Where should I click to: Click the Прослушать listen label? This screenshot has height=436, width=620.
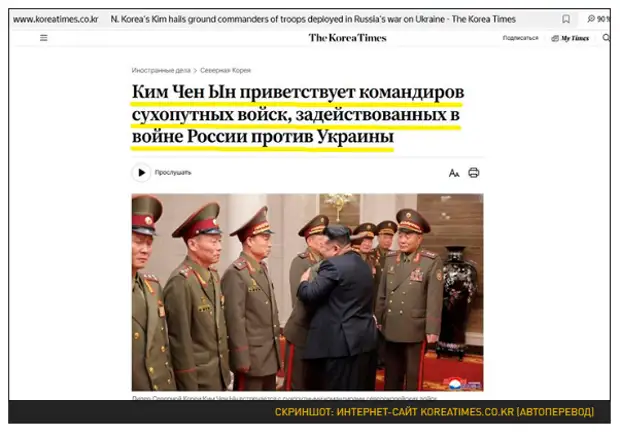pyautogui.click(x=173, y=173)
